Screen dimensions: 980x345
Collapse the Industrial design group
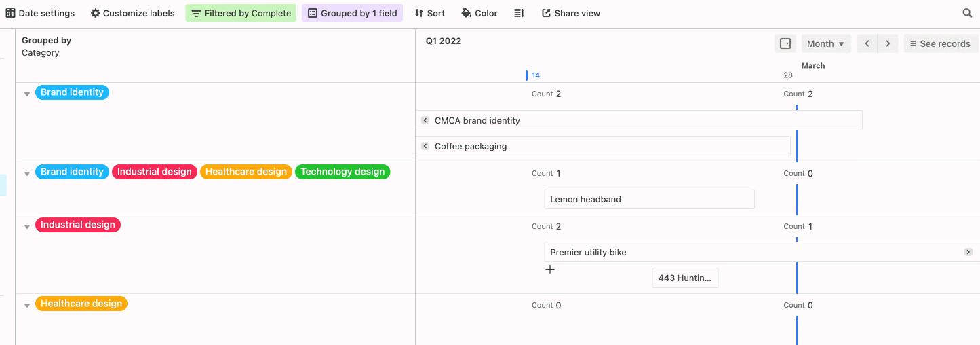pos(27,227)
